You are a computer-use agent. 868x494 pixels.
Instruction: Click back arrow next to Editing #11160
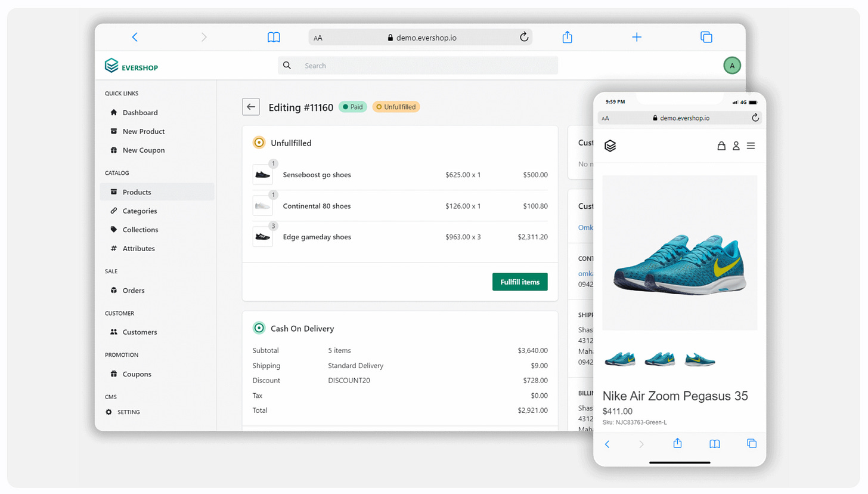(251, 107)
